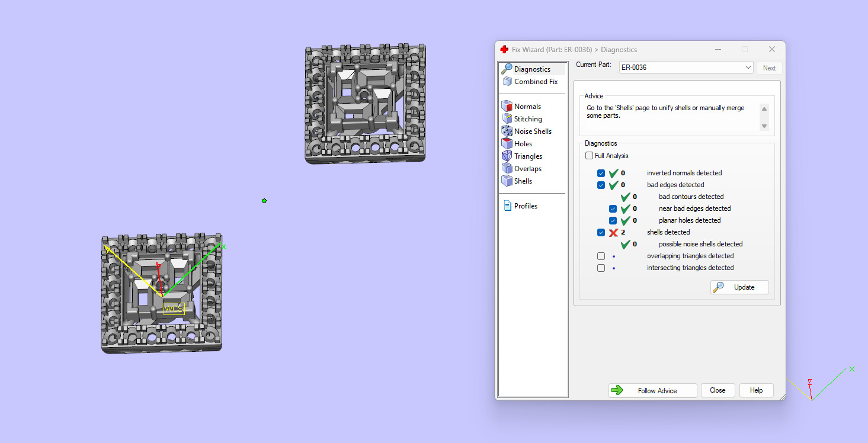Uncheck near bad edges detected checkbox

pos(613,208)
